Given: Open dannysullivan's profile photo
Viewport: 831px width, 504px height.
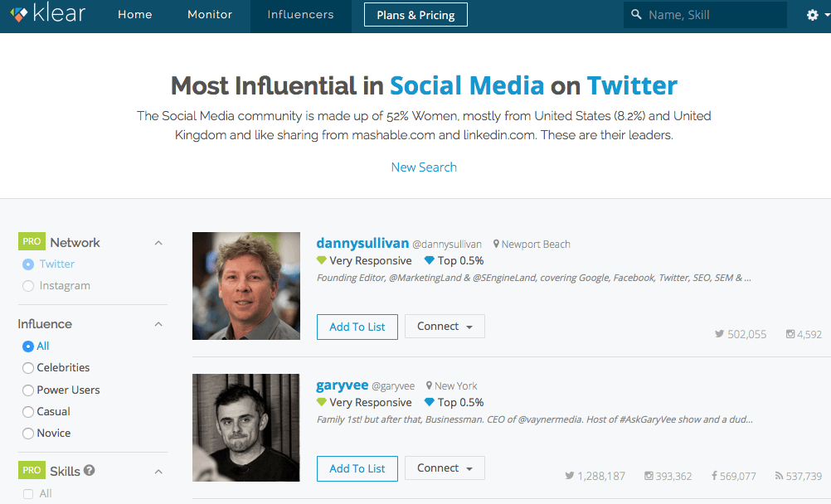Looking at the screenshot, I should (246, 286).
